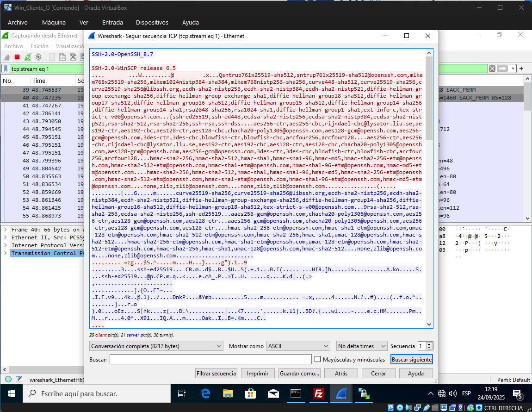The image size is (532, 412).
Task: Click the TCP stream content vertical scrollbar thumb
Action: [429, 98]
